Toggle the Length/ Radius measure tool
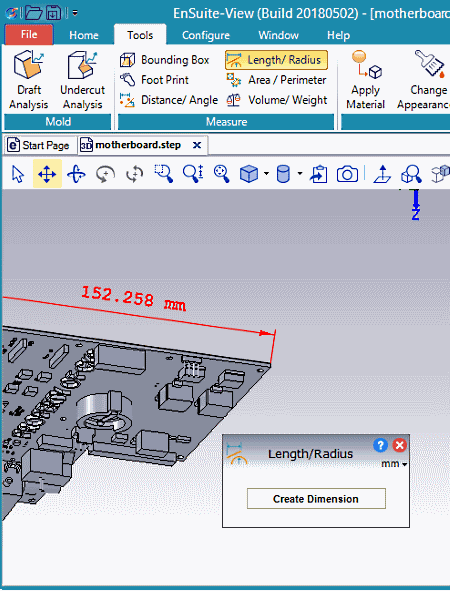This screenshot has height=591, width=450. (276, 60)
